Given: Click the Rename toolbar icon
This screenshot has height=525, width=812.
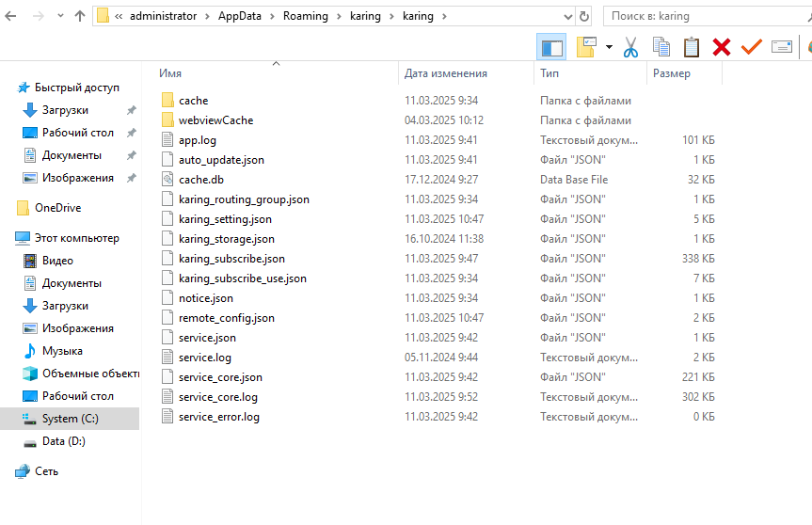Looking at the screenshot, I should [782, 47].
